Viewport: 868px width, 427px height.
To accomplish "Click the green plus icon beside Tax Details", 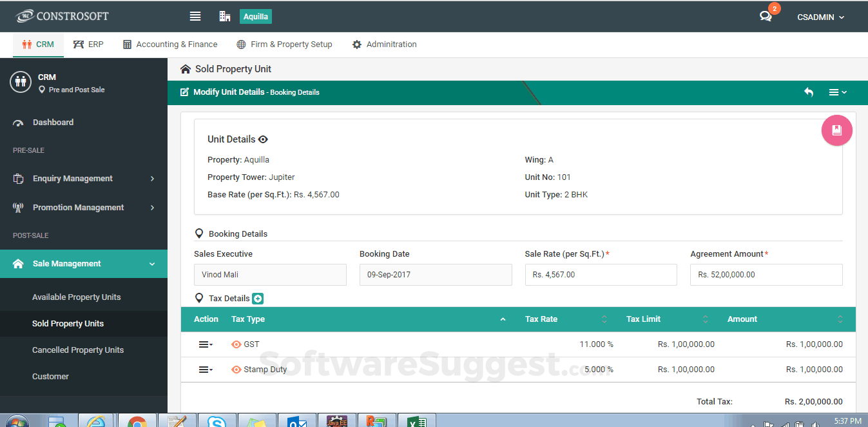I will coord(258,298).
